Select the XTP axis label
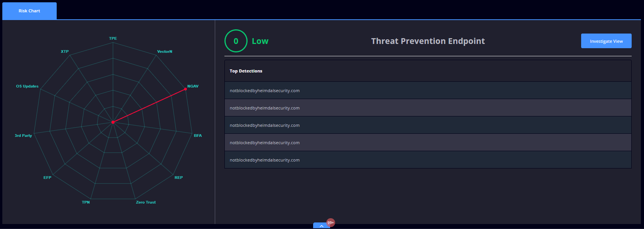This screenshot has width=644, height=229. [x=65, y=51]
